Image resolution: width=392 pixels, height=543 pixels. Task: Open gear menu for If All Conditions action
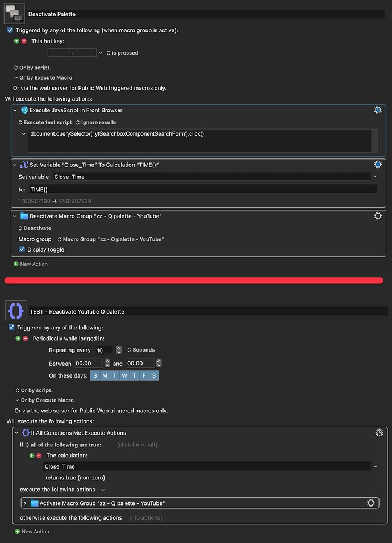380,433
